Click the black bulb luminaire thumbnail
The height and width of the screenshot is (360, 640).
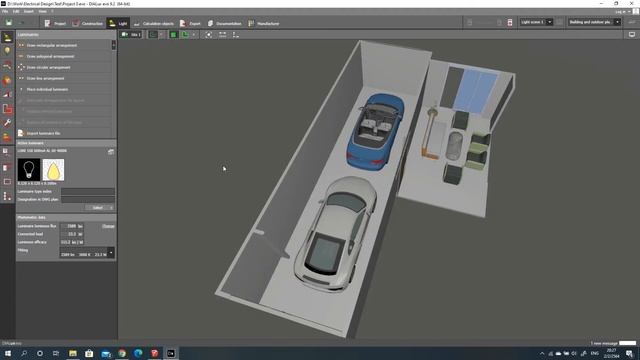pyautogui.click(x=29, y=169)
